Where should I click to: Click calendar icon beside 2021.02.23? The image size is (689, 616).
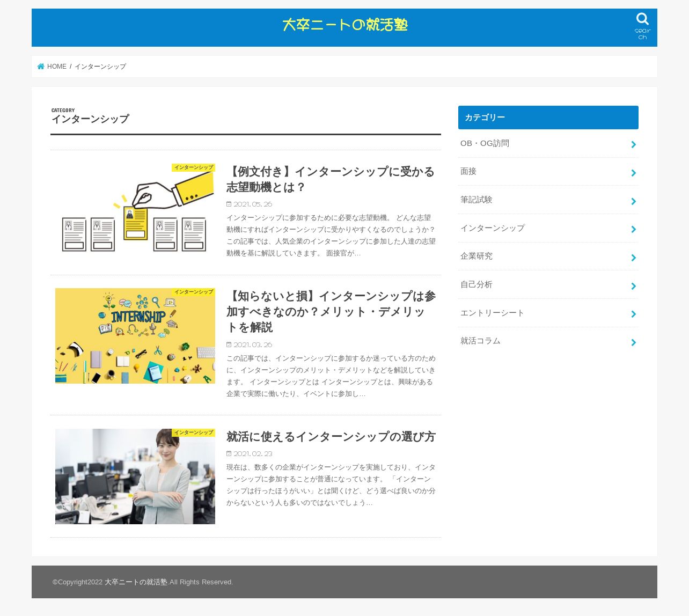[229, 453]
